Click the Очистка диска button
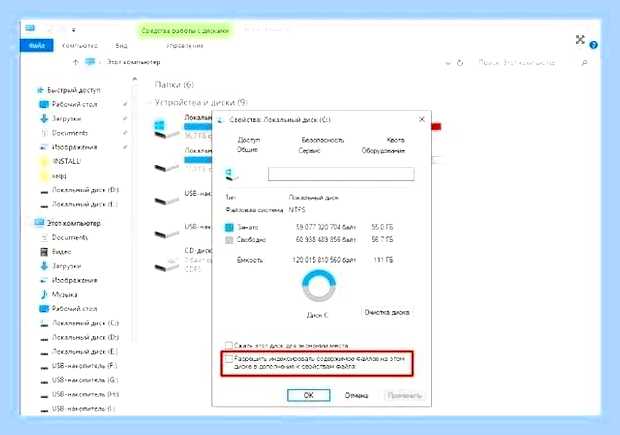The width and height of the screenshot is (620, 435). pyautogui.click(x=387, y=312)
